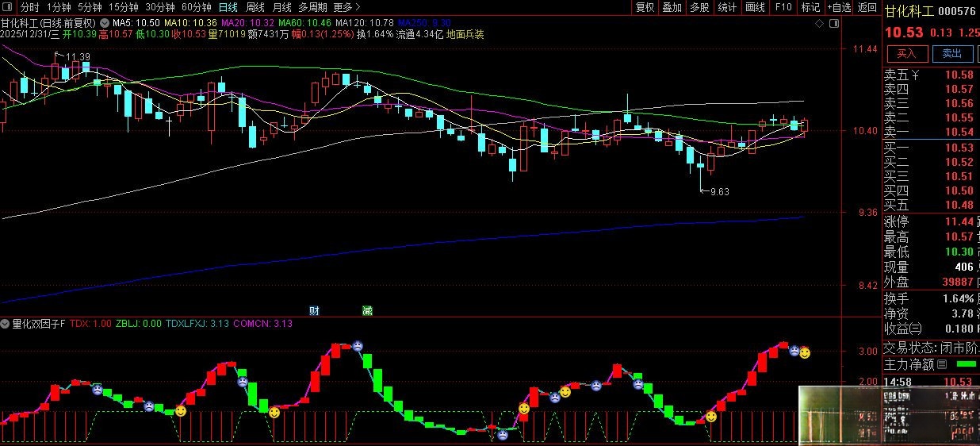Open the 复权 adjustment menu
The width and height of the screenshot is (980, 446).
pyautogui.click(x=645, y=7)
